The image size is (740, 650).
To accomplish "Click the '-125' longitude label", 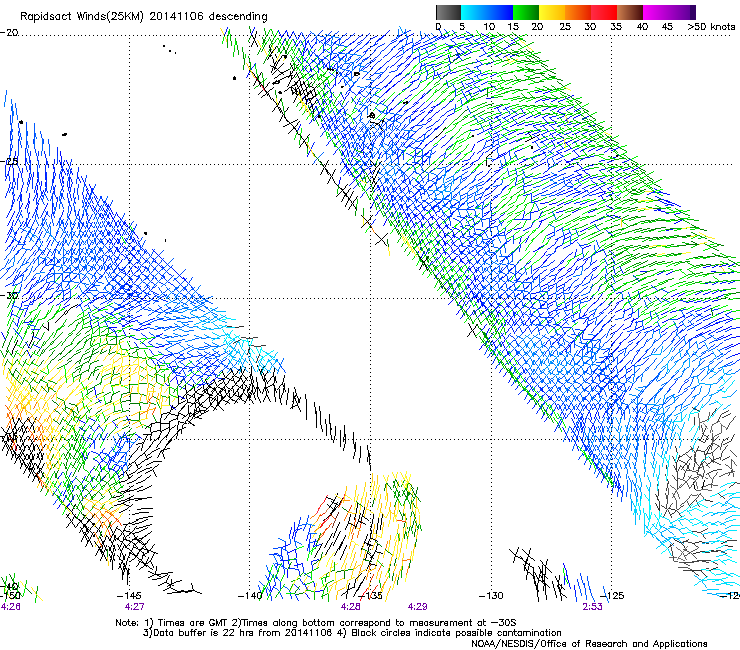I will [612, 595].
